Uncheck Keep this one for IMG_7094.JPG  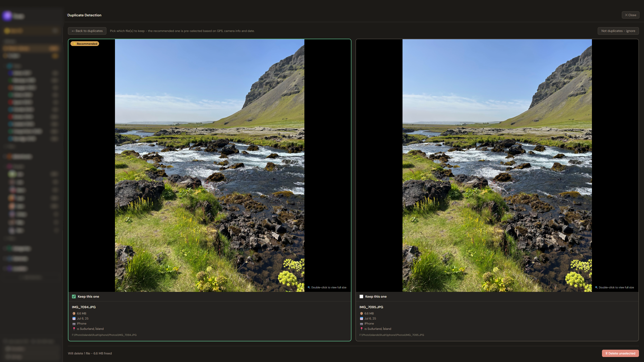pos(74,297)
